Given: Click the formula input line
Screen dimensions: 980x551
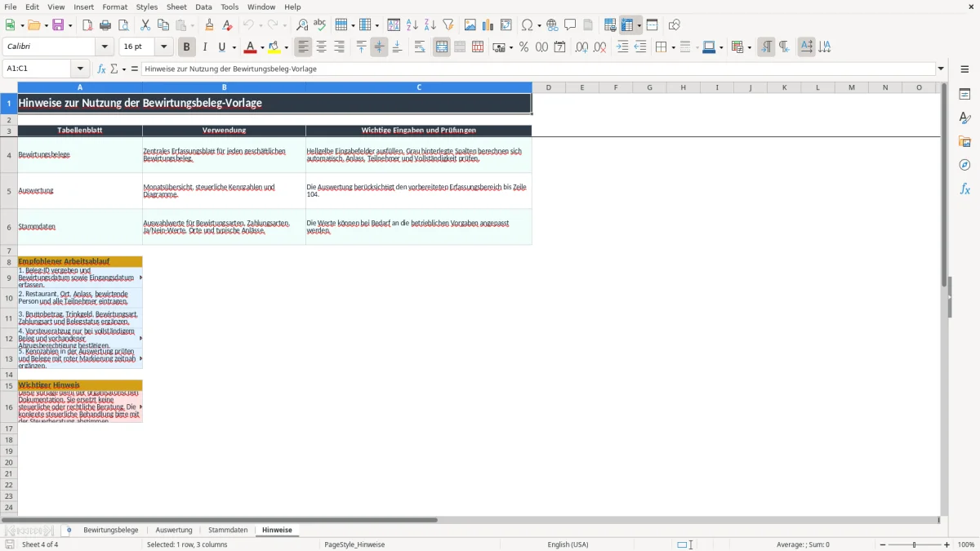Looking at the screenshot, I should (x=538, y=69).
